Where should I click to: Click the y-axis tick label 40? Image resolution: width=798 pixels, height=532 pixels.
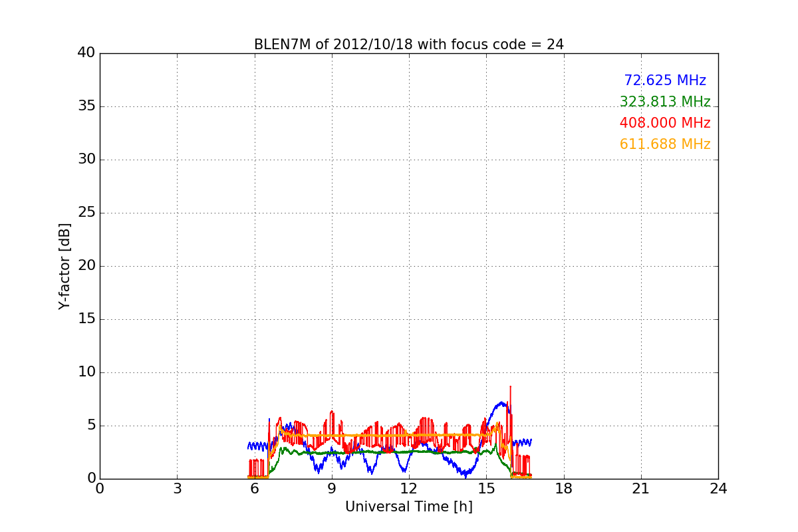pyautogui.click(x=86, y=53)
